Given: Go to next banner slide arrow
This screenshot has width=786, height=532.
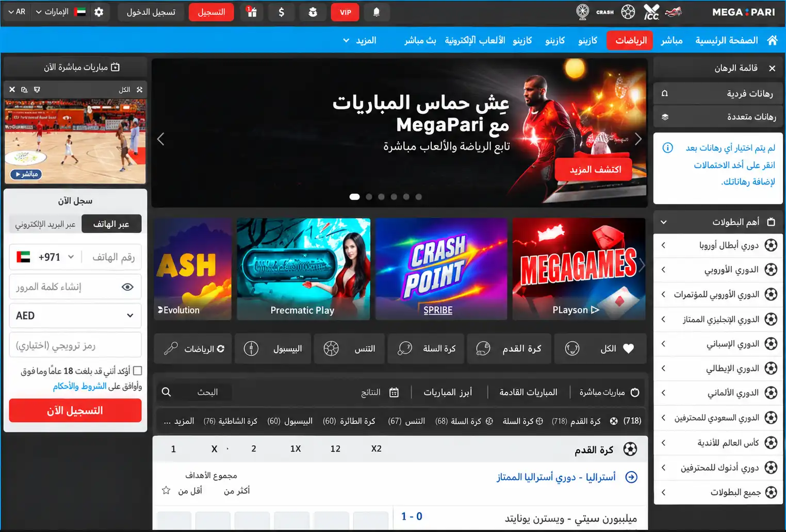Looking at the screenshot, I should [638, 139].
